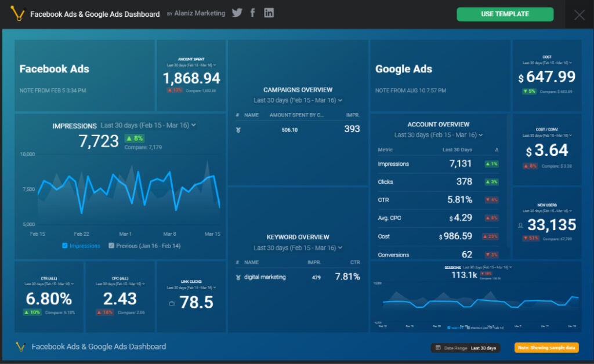This screenshot has width=594, height=364.
Task: Click the Note: Showing sample data badge
Action: pyautogui.click(x=546, y=348)
